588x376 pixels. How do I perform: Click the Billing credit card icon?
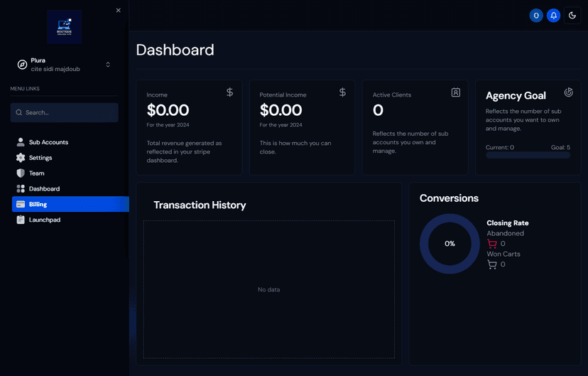click(x=21, y=204)
